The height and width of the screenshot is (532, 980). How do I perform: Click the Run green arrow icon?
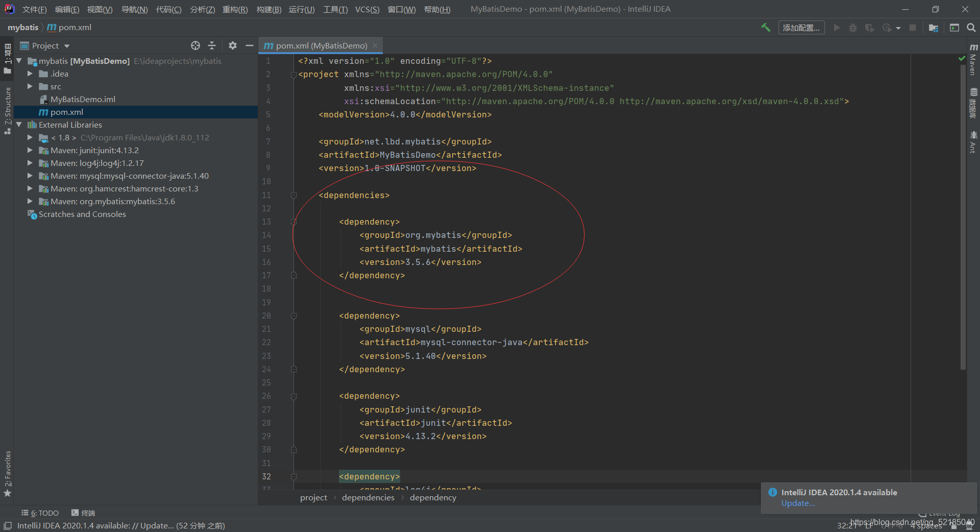click(x=837, y=28)
